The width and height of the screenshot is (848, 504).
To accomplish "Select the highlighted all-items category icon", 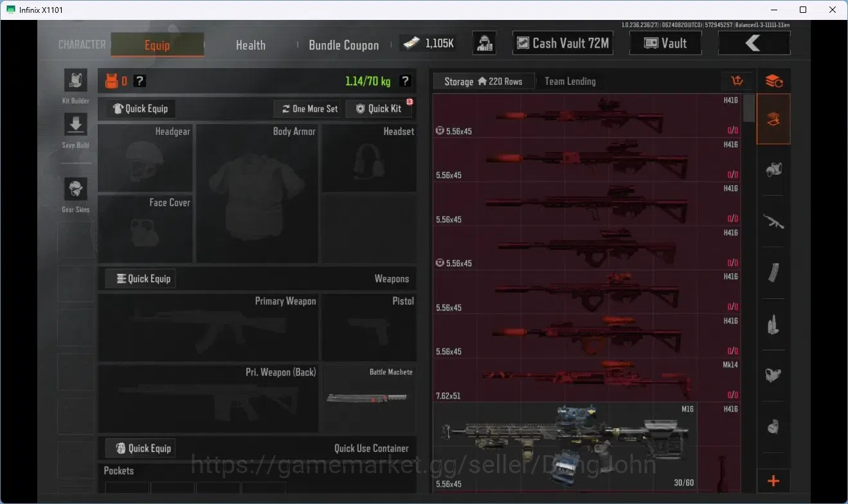I will click(x=773, y=119).
